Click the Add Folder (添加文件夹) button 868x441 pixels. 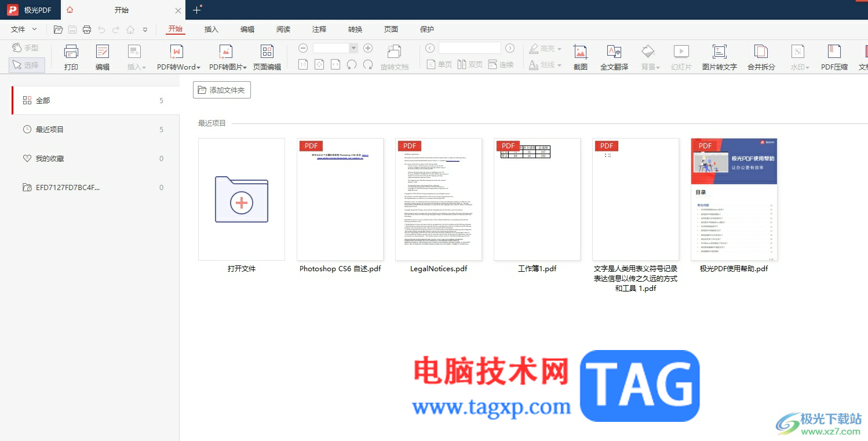tap(222, 90)
